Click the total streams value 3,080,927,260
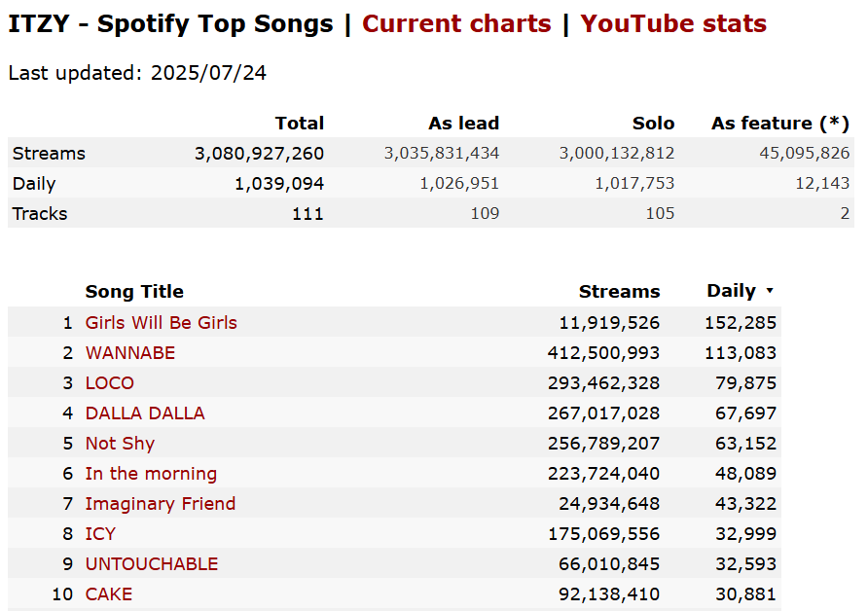The height and width of the screenshot is (611, 868). tap(259, 154)
